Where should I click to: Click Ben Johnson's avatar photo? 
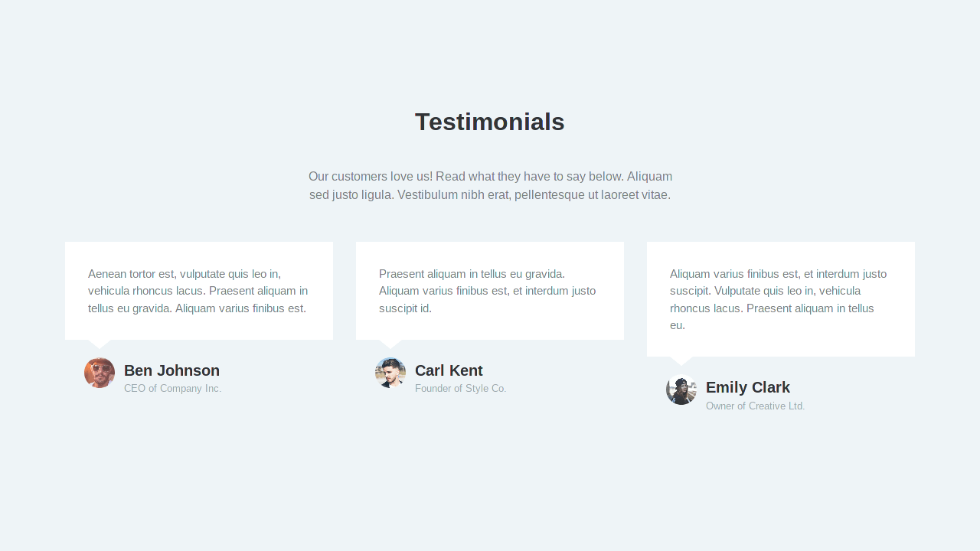coord(100,373)
